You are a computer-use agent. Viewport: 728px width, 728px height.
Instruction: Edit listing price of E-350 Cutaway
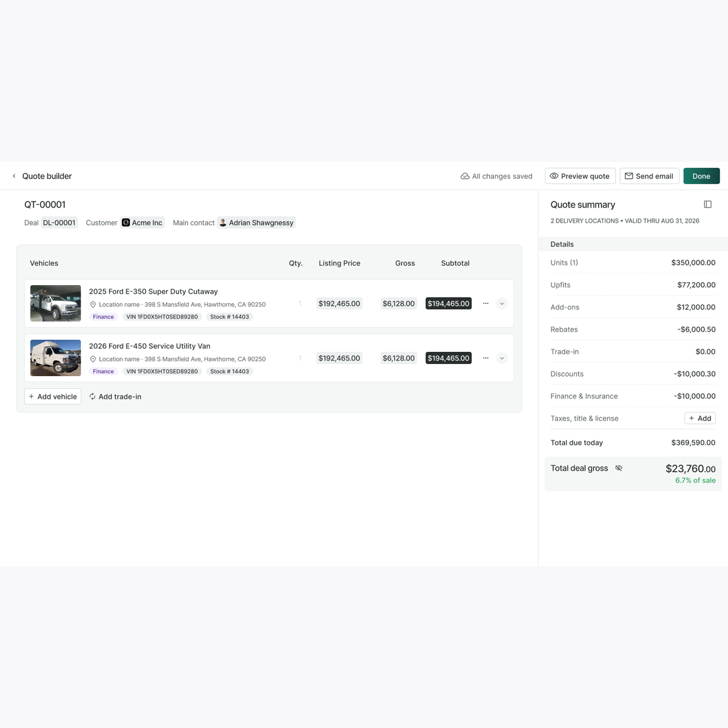(x=339, y=303)
